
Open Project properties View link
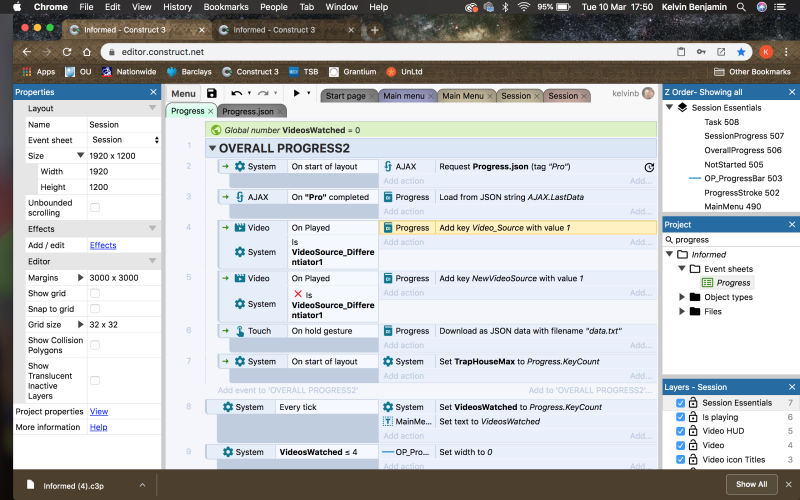click(99, 412)
